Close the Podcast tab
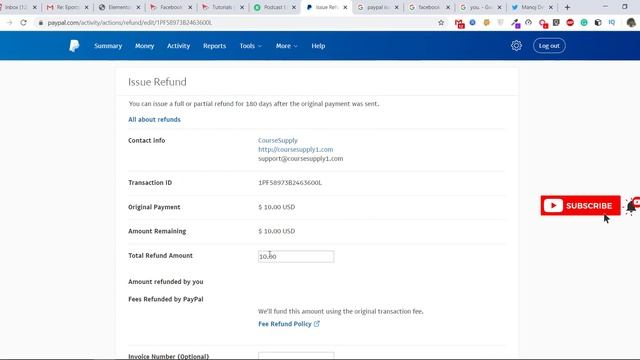The width and height of the screenshot is (640, 360). coord(293,7)
